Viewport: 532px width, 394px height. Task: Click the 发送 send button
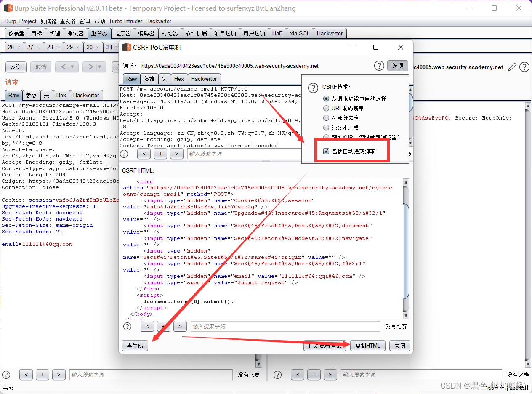coord(16,67)
